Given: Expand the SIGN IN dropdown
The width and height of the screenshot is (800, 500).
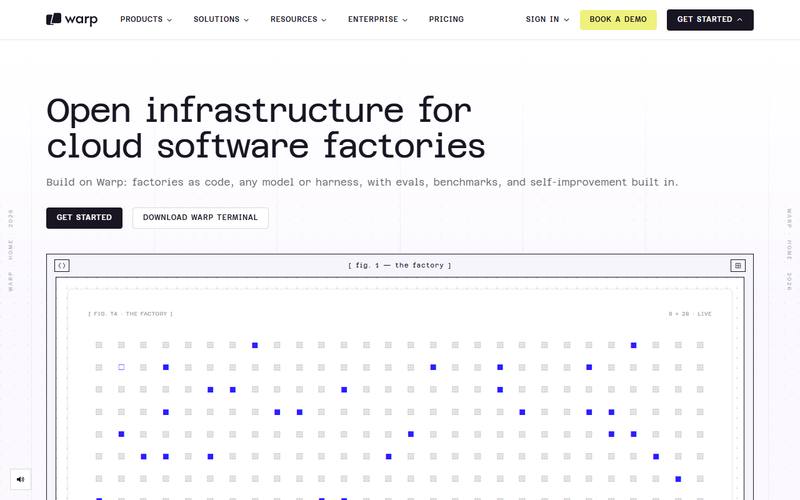Looking at the screenshot, I should point(547,19).
